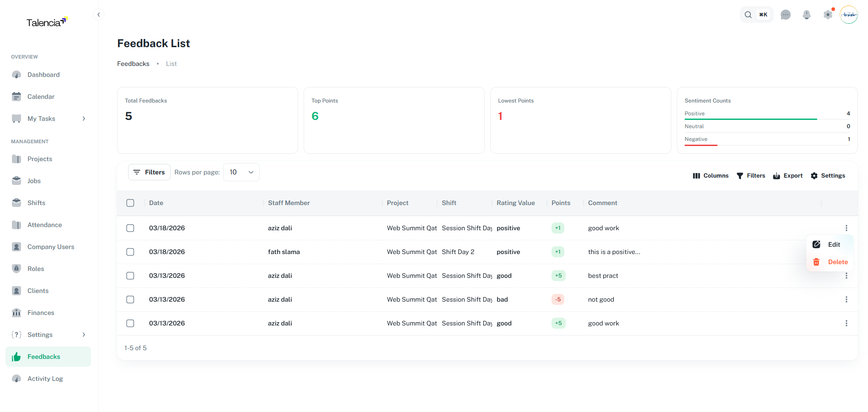Open the rows per page dropdown
This screenshot has height=412, width=868.
tap(241, 172)
